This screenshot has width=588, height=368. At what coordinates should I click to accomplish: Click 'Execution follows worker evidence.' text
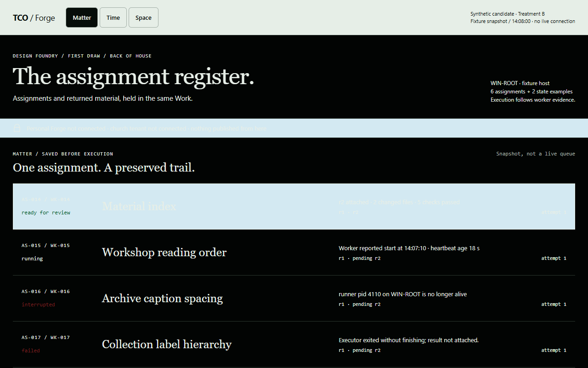[x=533, y=100]
